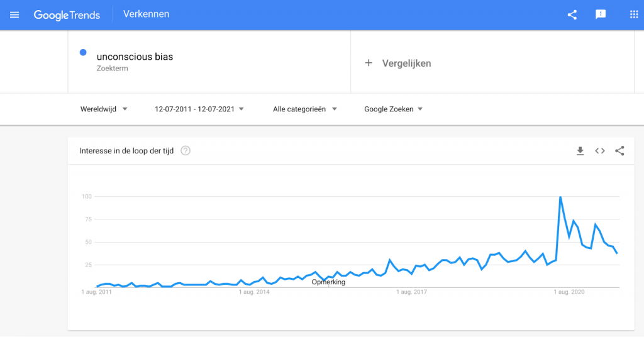Open the Google apps grid

point(634,15)
